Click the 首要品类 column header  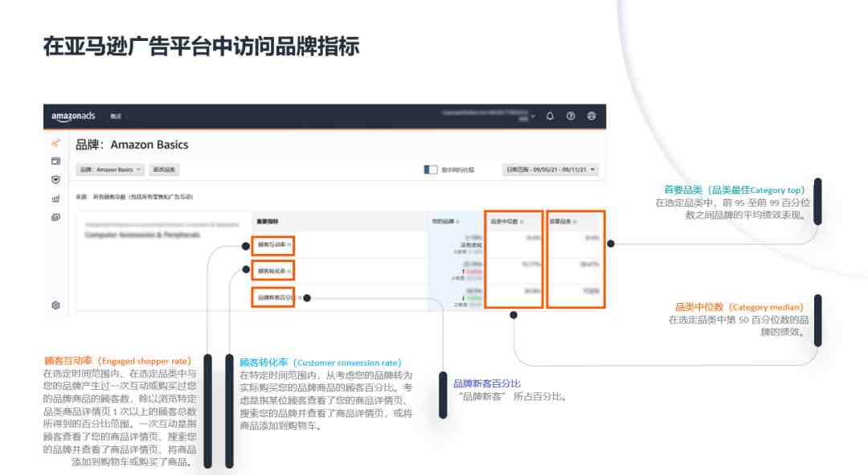click(x=559, y=222)
